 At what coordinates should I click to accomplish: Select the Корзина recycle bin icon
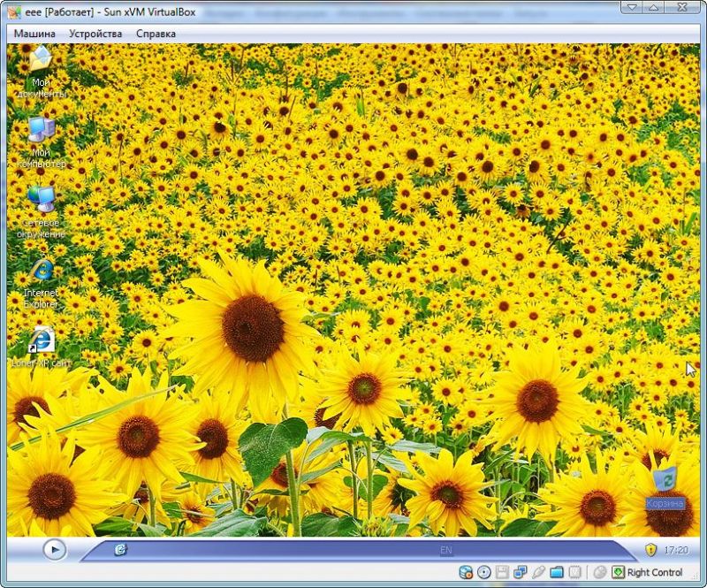click(x=665, y=482)
